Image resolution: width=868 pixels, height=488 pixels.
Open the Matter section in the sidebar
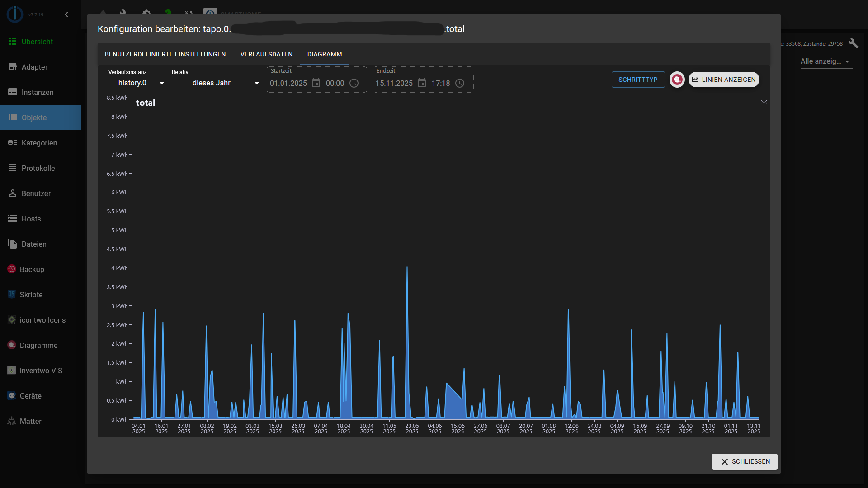(30, 421)
